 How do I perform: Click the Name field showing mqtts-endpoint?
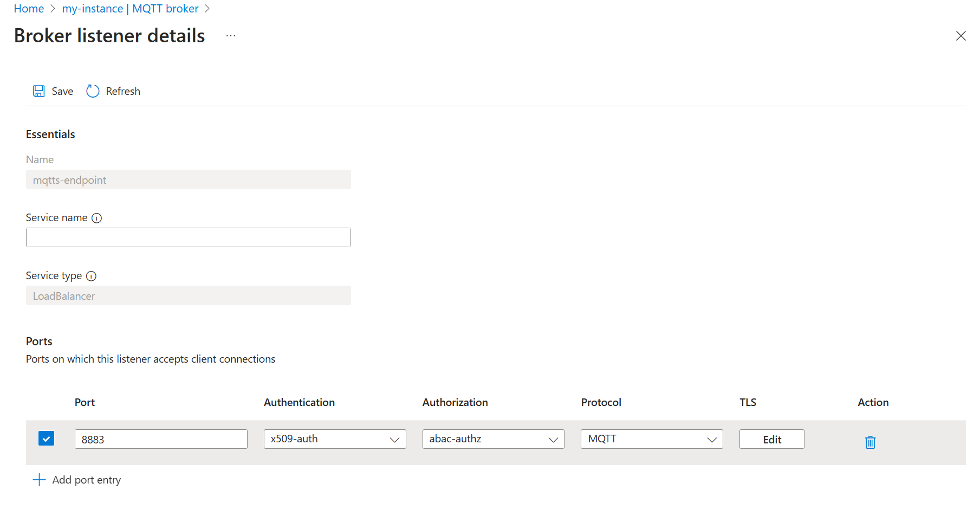tap(188, 179)
